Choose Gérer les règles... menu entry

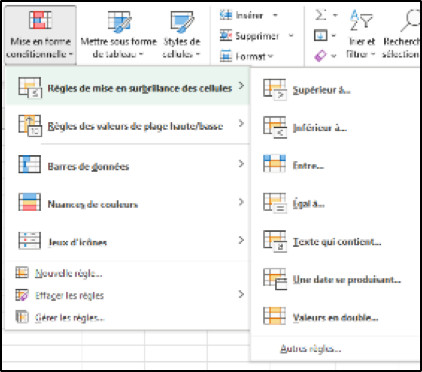click(128, 317)
